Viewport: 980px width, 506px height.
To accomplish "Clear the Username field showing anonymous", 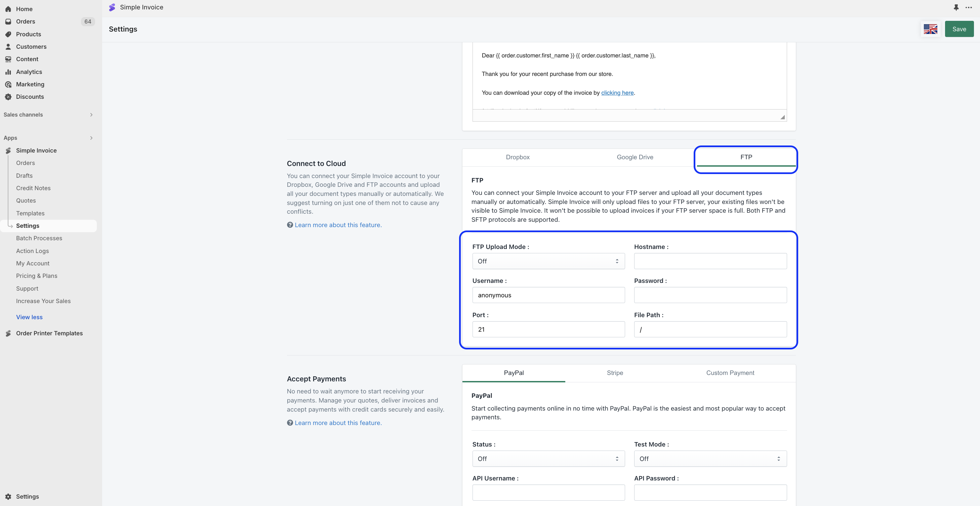I will pos(548,295).
